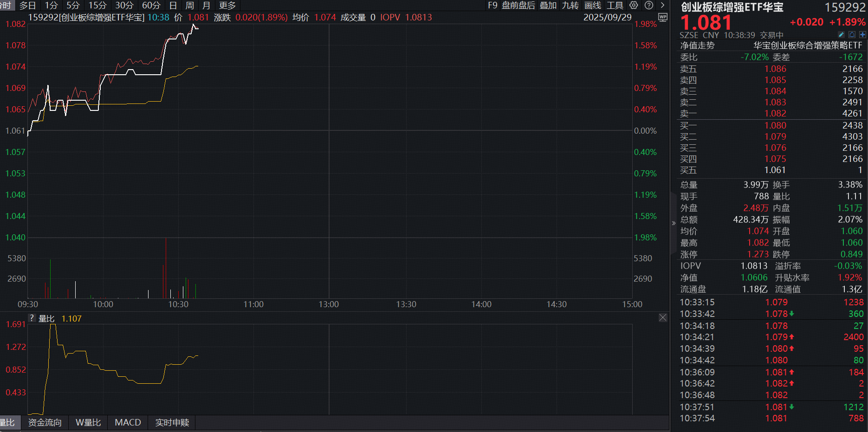Open the 更多 periods dropdown

click(227, 6)
